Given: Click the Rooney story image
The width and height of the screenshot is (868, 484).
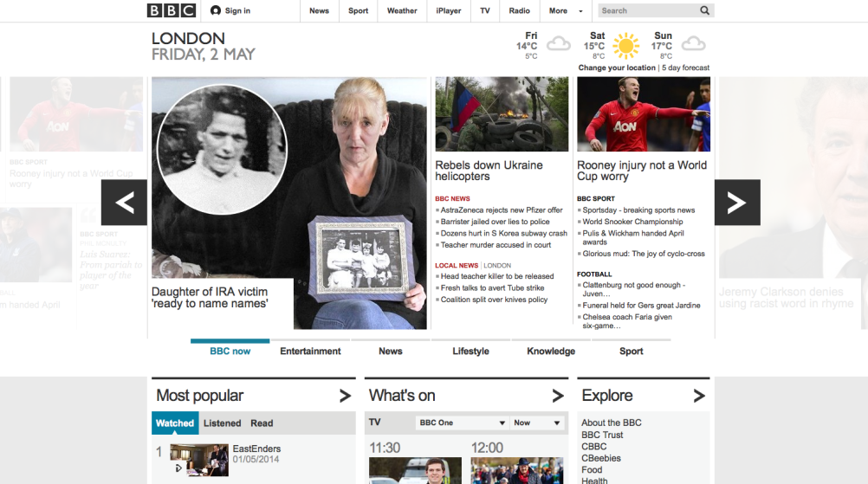Looking at the screenshot, I should pyautogui.click(x=644, y=114).
